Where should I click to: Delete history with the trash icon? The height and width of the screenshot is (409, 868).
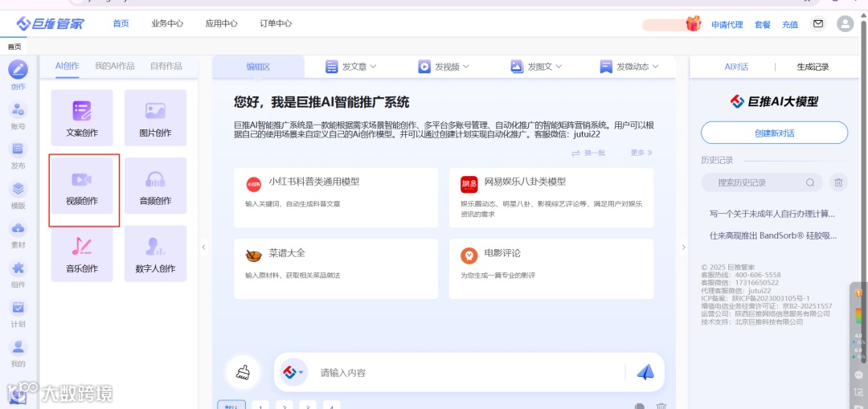click(838, 182)
